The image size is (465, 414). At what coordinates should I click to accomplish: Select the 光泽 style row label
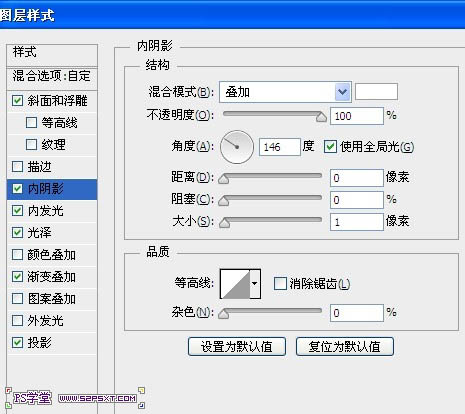[x=40, y=233]
